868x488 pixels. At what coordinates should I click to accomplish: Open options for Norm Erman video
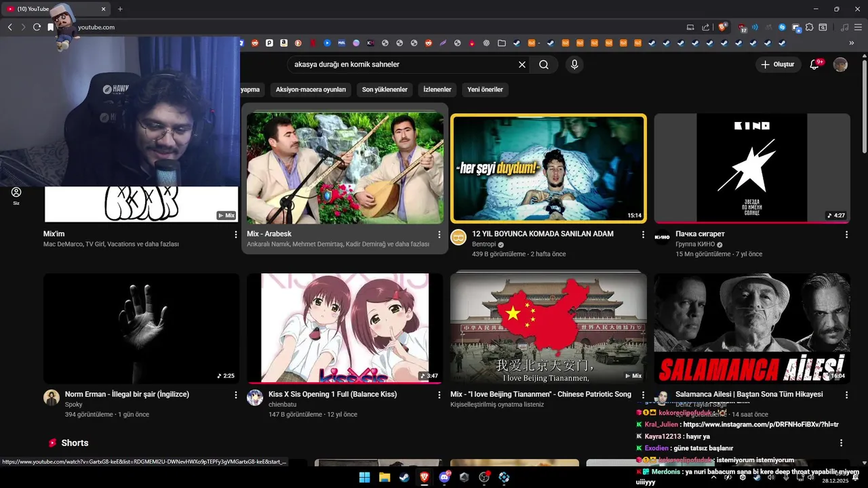[x=236, y=394]
